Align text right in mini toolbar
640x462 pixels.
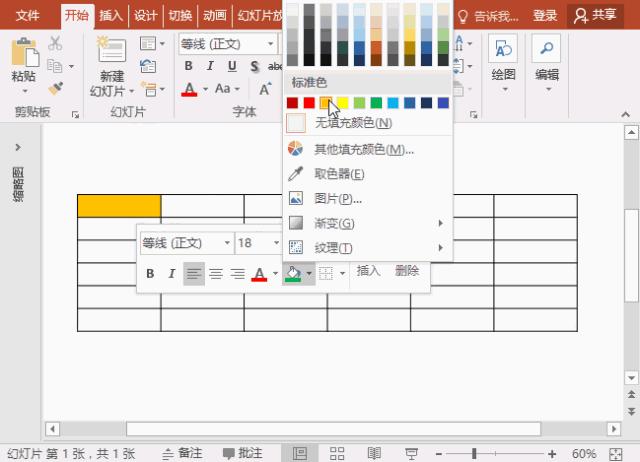(238, 273)
